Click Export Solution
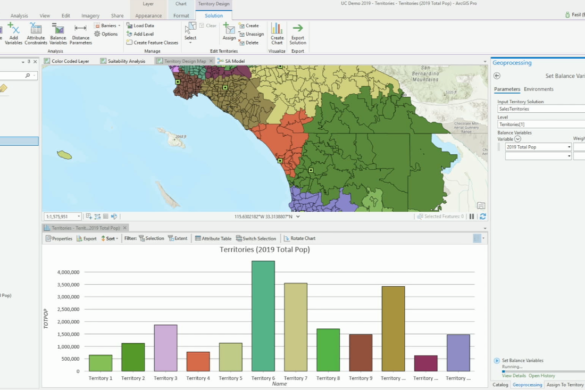585x390 pixels. click(298, 33)
